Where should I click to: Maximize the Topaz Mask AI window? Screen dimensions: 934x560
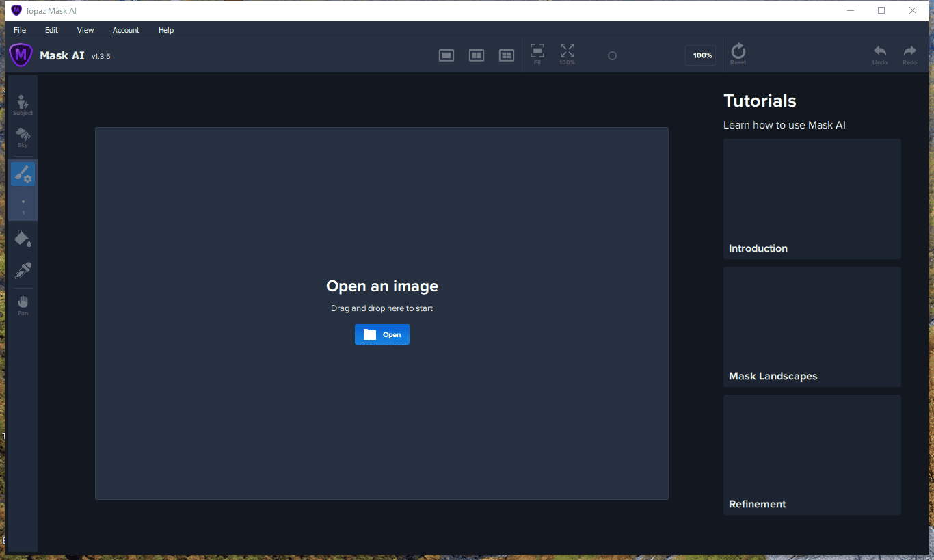point(881,10)
